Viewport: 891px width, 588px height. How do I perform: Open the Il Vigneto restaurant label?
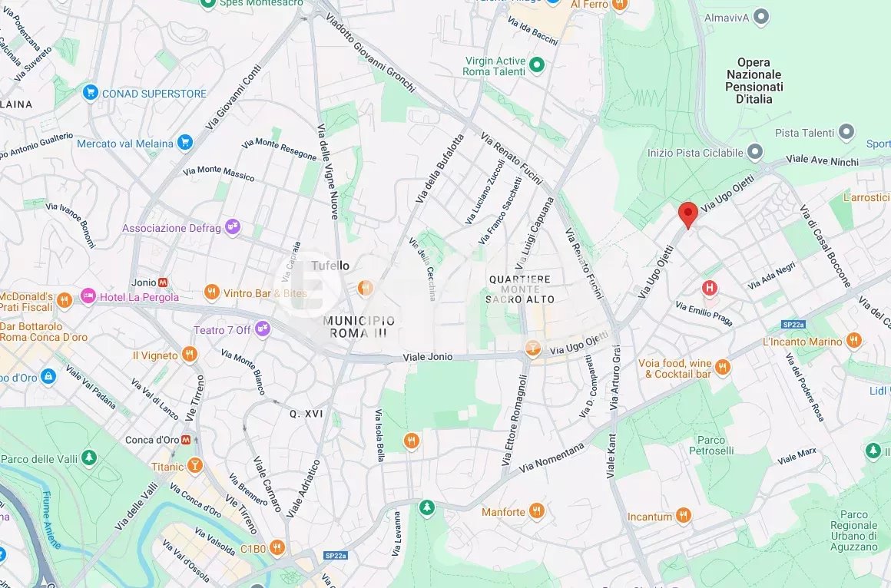(155, 355)
